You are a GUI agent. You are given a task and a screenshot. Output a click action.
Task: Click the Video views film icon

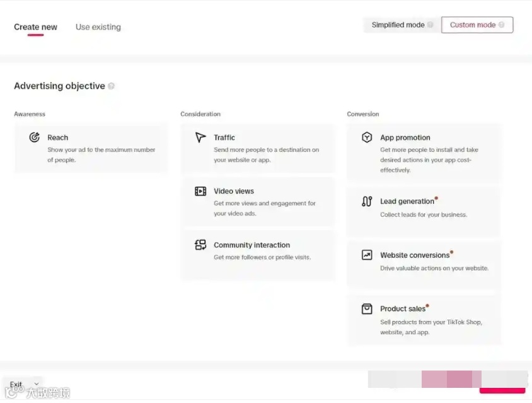click(x=200, y=191)
